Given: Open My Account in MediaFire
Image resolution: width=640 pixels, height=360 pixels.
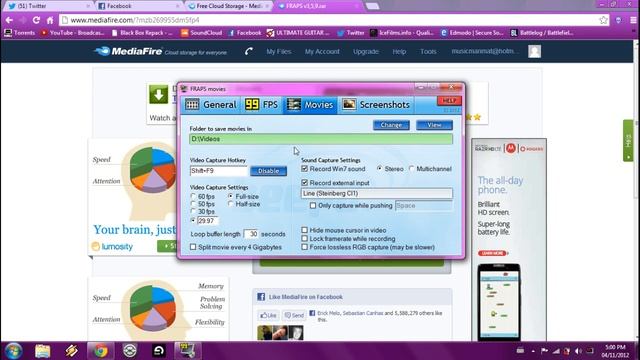Looking at the screenshot, I should point(322,51).
